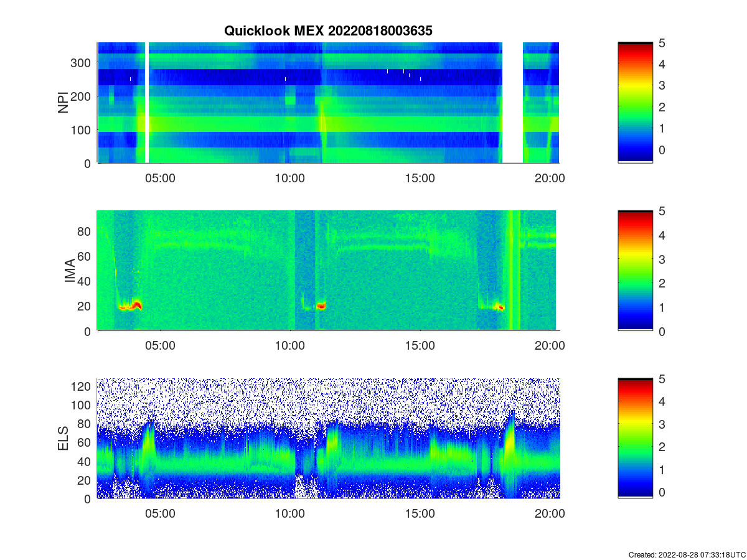
Task: Click the 10:00 tick under the IMA plot
Action: pos(290,346)
